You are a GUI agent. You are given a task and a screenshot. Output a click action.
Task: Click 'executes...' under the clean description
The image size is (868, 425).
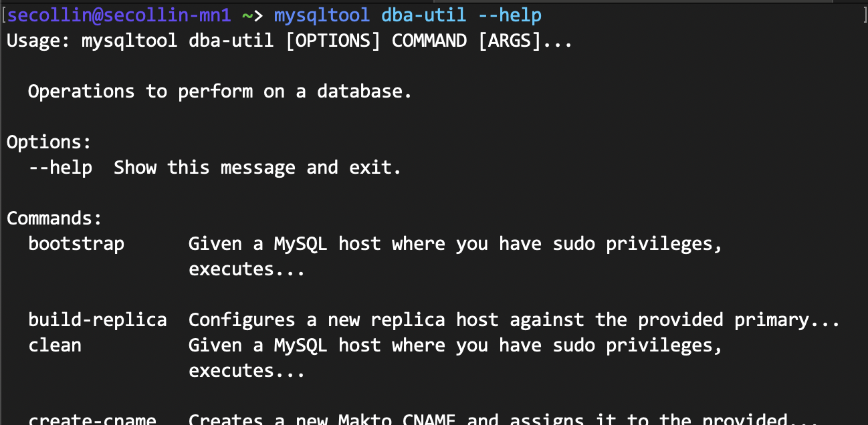tap(247, 371)
